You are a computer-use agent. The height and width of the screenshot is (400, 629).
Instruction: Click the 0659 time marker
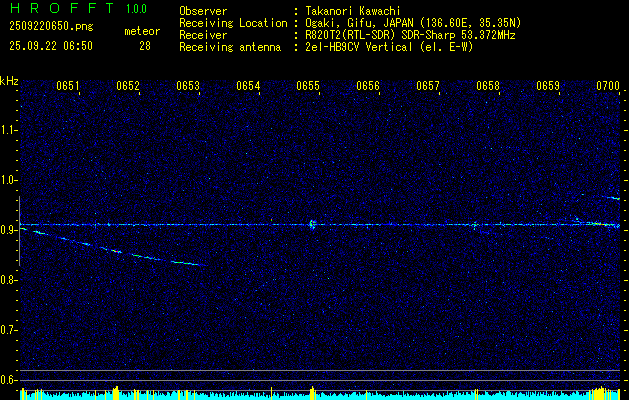pyautogui.click(x=548, y=86)
